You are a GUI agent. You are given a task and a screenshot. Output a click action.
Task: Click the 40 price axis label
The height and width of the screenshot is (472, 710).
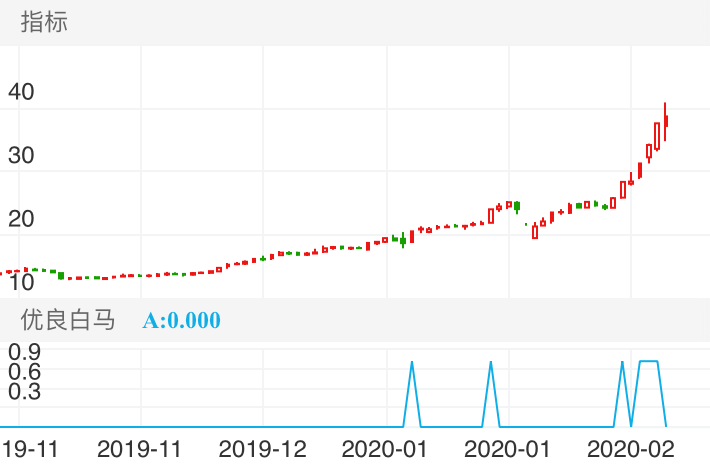tap(22, 92)
